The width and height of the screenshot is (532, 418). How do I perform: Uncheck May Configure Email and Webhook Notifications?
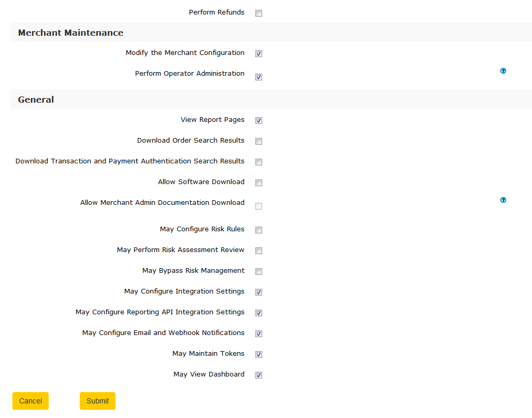(258, 334)
